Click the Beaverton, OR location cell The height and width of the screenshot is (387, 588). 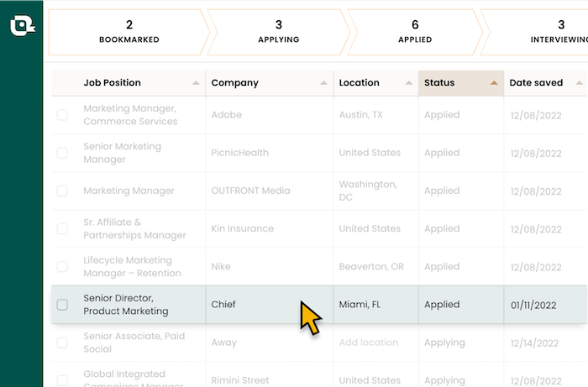tap(375, 267)
